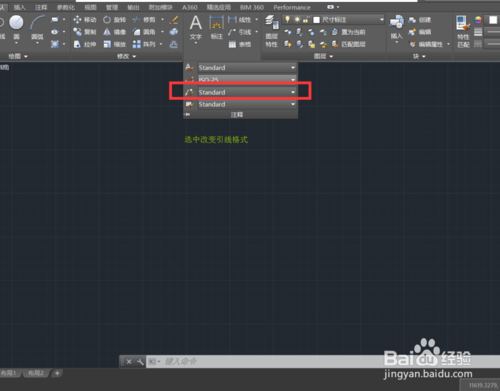Click the Explode icon in Modify panel
The height and width of the screenshot is (391, 500).
[174, 32]
